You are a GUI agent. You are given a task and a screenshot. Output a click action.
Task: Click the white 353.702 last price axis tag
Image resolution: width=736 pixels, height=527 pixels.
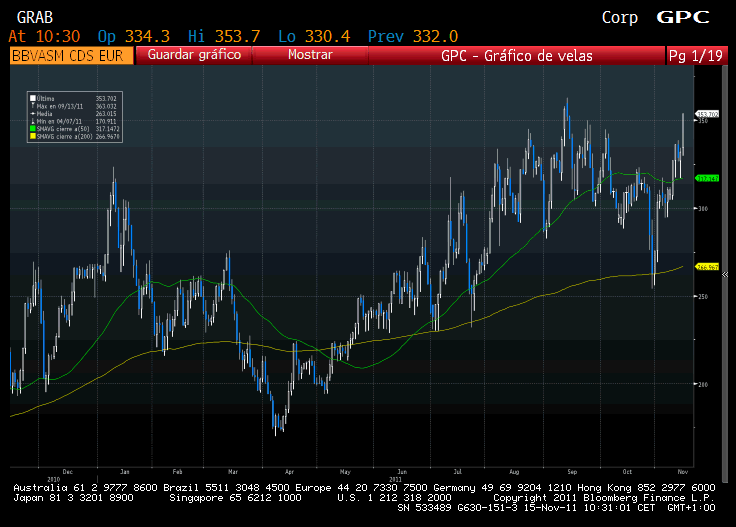click(x=707, y=114)
